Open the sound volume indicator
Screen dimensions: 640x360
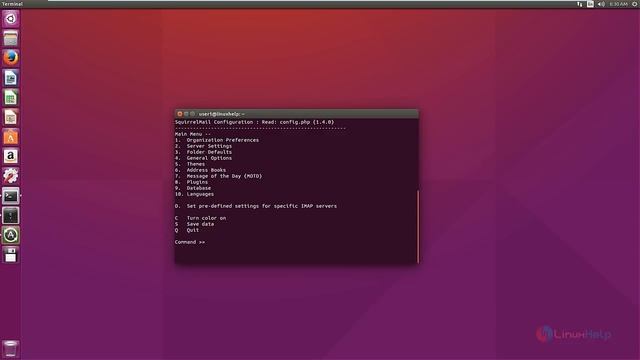(x=601, y=4)
